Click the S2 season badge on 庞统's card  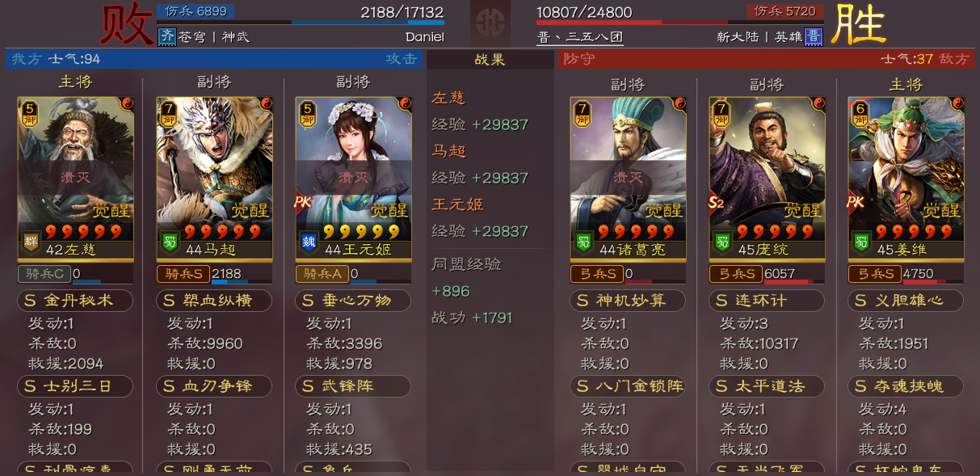(716, 202)
